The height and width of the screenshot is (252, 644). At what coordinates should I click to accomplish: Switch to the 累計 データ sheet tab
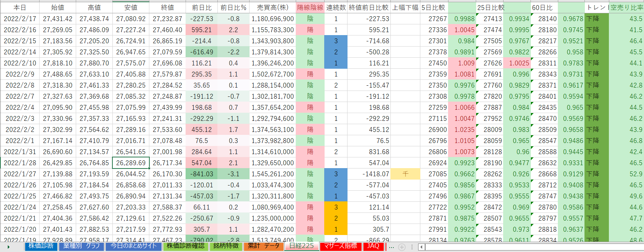coord(264,246)
